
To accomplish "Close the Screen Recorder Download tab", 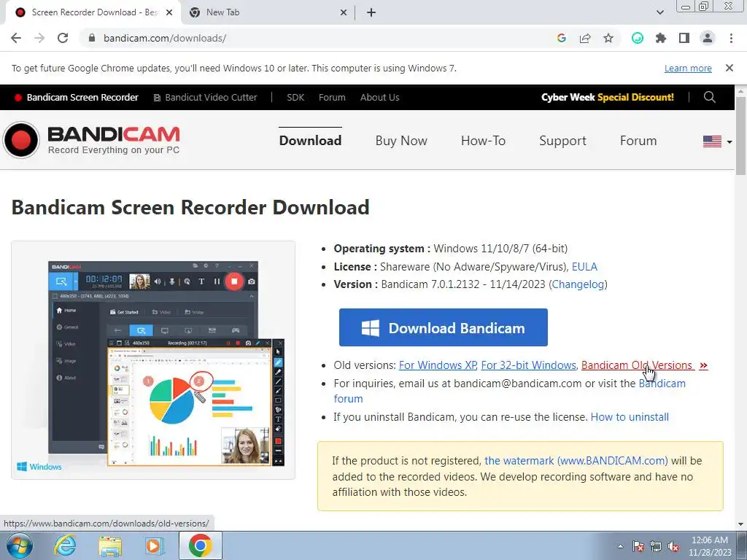I will pyautogui.click(x=169, y=12).
